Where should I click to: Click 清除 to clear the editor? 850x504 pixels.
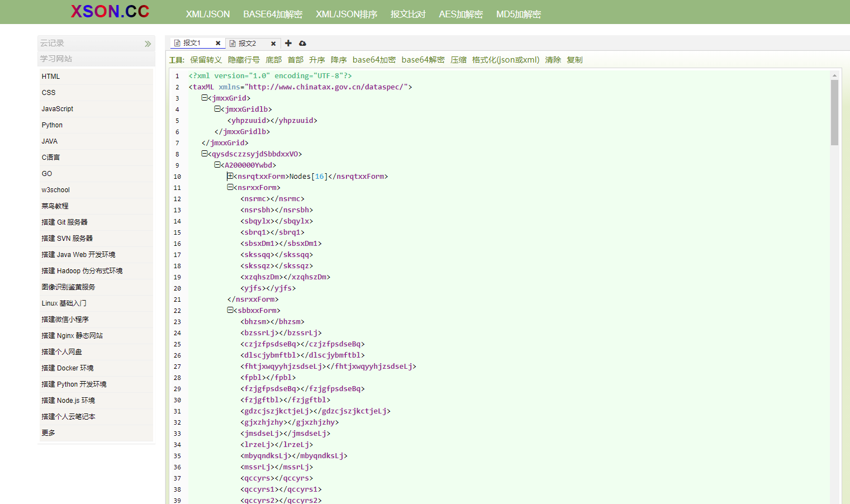553,60
